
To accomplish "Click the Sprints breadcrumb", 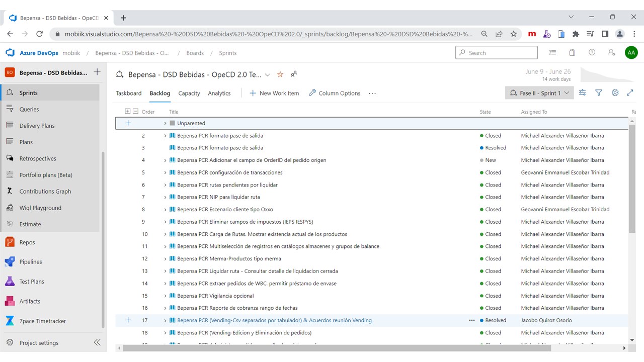I will 228,53.
